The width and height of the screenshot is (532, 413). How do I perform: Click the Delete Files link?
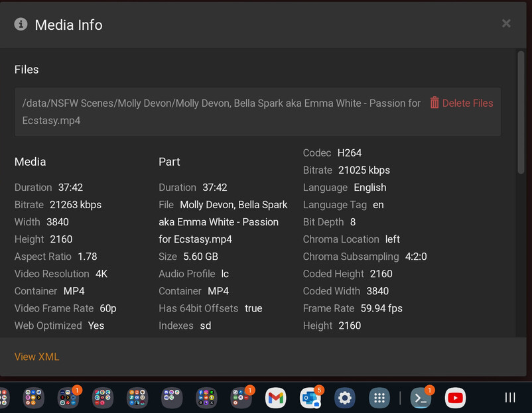[467, 103]
